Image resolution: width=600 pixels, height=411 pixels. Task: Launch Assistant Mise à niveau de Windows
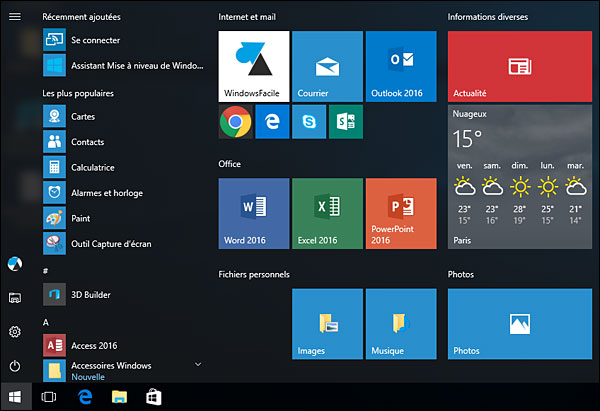click(123, 65)
